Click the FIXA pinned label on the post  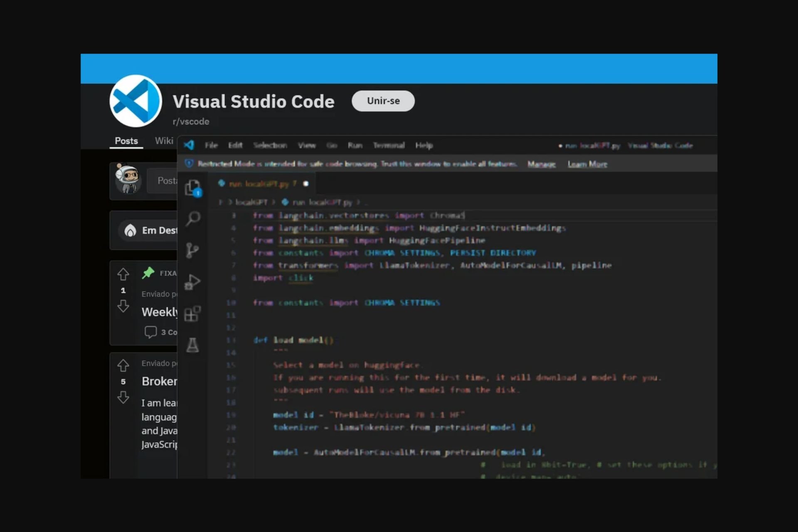click(x=168, y=273)
